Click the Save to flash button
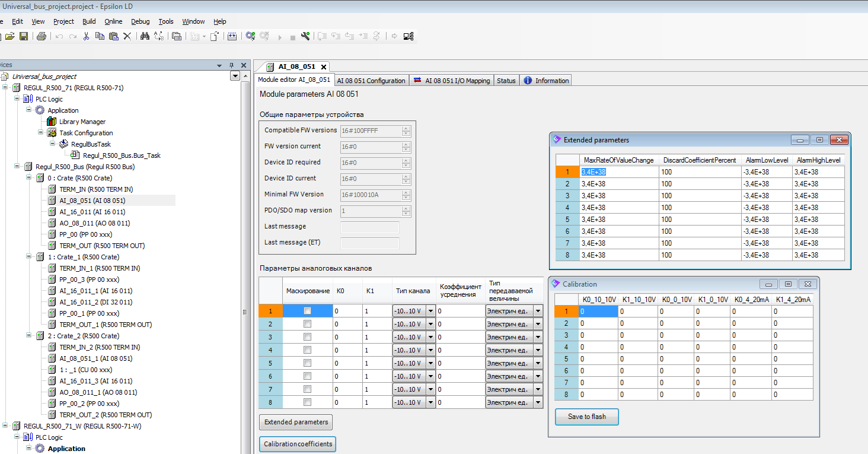 pyautogui.click(x=586, y=417)
